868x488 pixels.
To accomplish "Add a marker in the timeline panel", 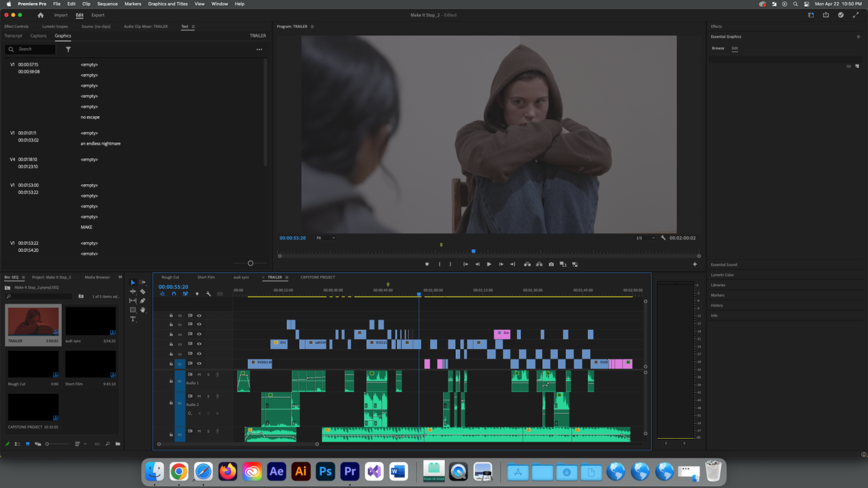I will (x=197, y=294).
